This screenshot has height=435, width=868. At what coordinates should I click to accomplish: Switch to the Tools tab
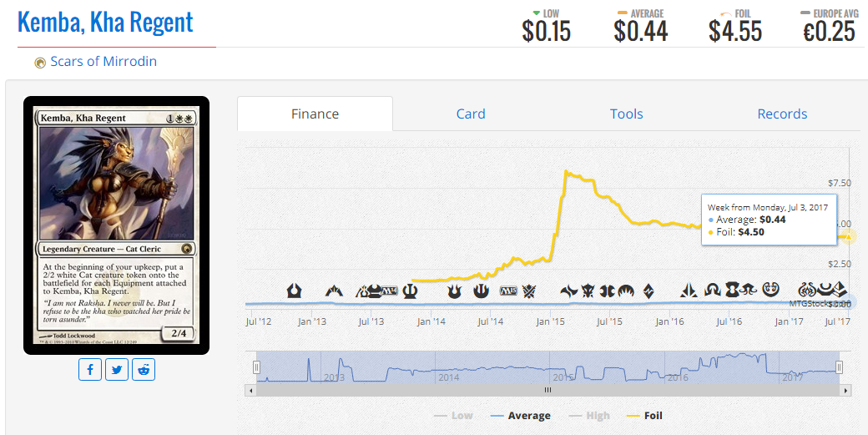pos(626,114)
